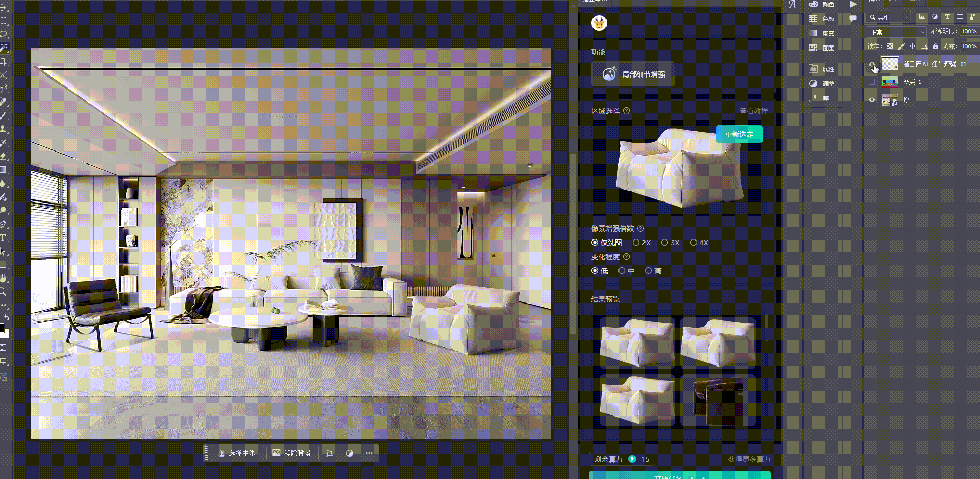
Task: Open the 不透明度 opacity value field
Action: point(969,32)
